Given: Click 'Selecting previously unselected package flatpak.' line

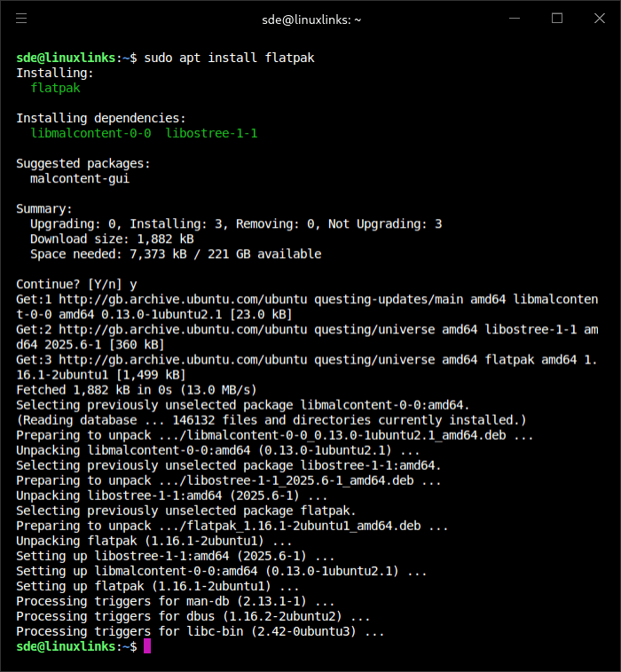Looking at the screenshot, I should [x=186, y=511].
